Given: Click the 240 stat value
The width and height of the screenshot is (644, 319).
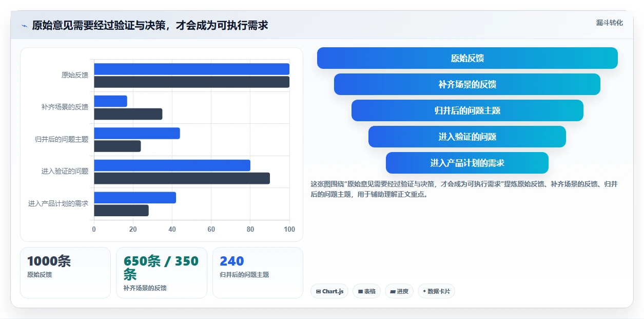Looking at the screenshot, I should [x=232, y=261].
